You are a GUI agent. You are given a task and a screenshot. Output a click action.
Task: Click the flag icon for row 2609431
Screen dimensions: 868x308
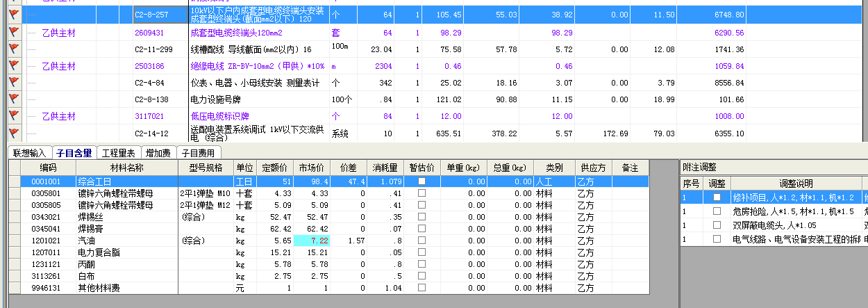pos(13,33)
